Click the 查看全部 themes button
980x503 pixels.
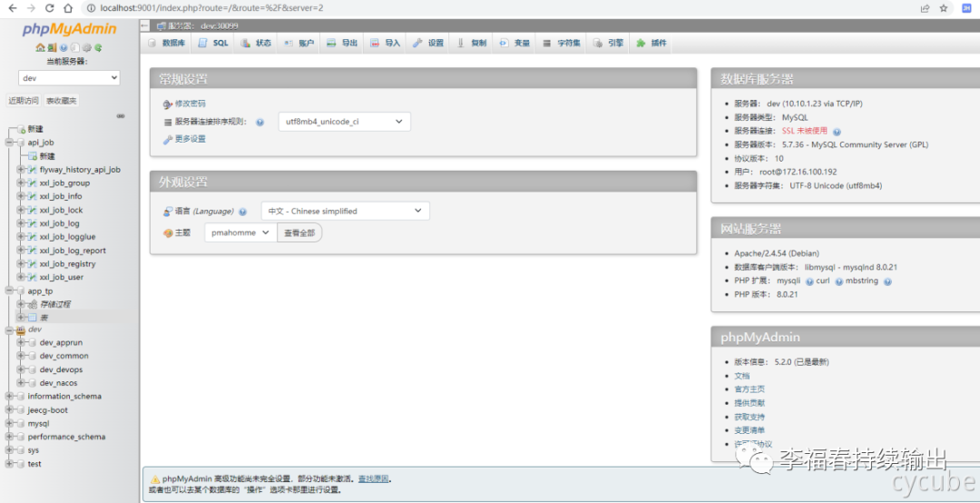point(299,232)
